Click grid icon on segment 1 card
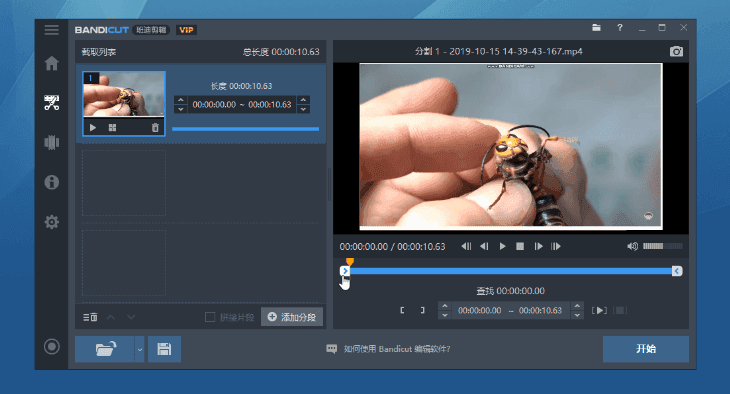The image size is (730, 394). point(112,128)
